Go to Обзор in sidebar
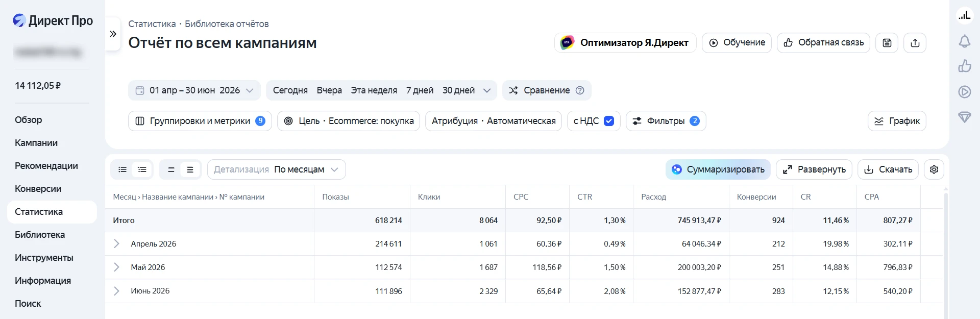The height and width of the screenshot is (319, 980). point(29,120)
